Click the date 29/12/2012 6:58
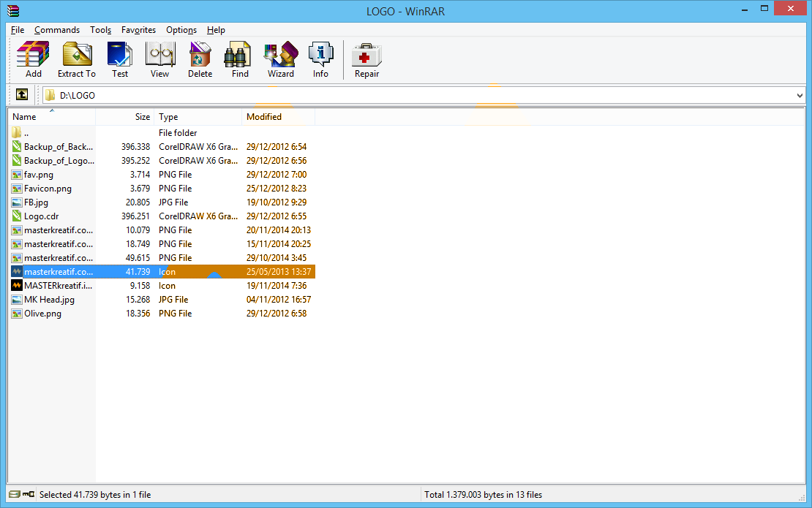The width and height of the screenshot is (812, 508). 277,314
